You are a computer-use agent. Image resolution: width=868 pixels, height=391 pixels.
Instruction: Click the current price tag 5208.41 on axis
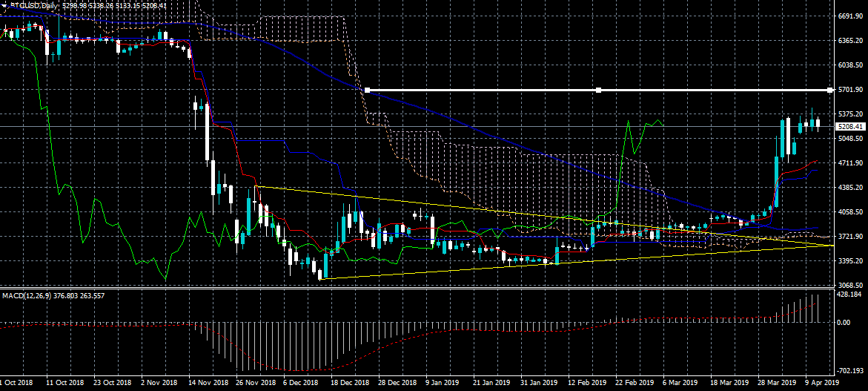click(849, 127)
